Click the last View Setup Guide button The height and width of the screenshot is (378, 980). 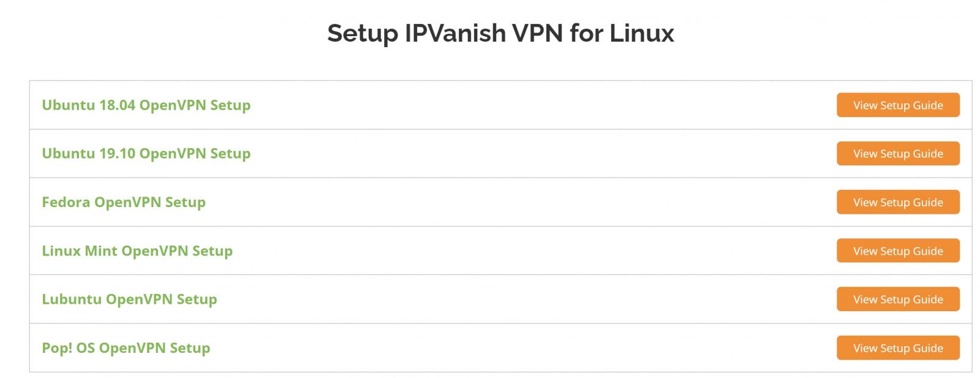pos(898,348)
